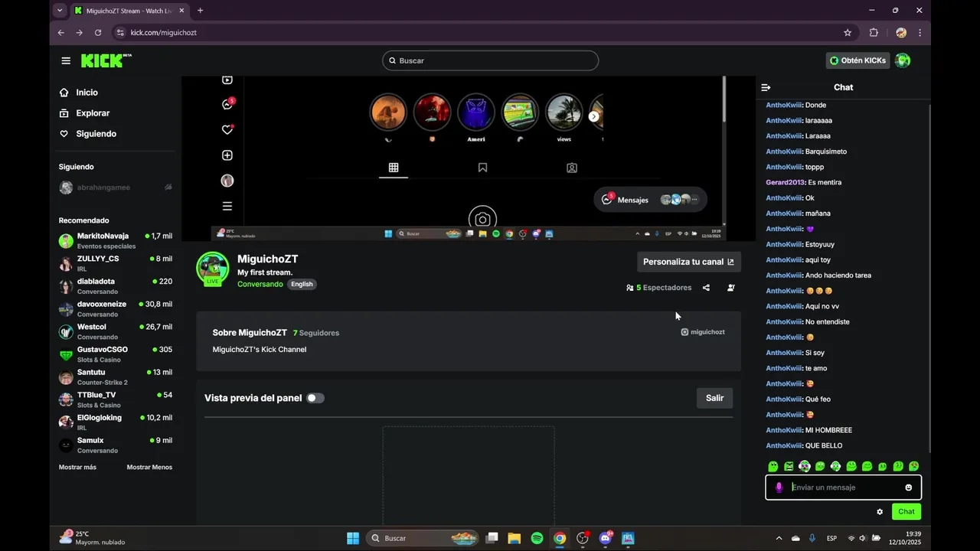The width and height of the screenshot is (980, 551).
Task: Click the Conversando category link
Action: pos(260,284)
